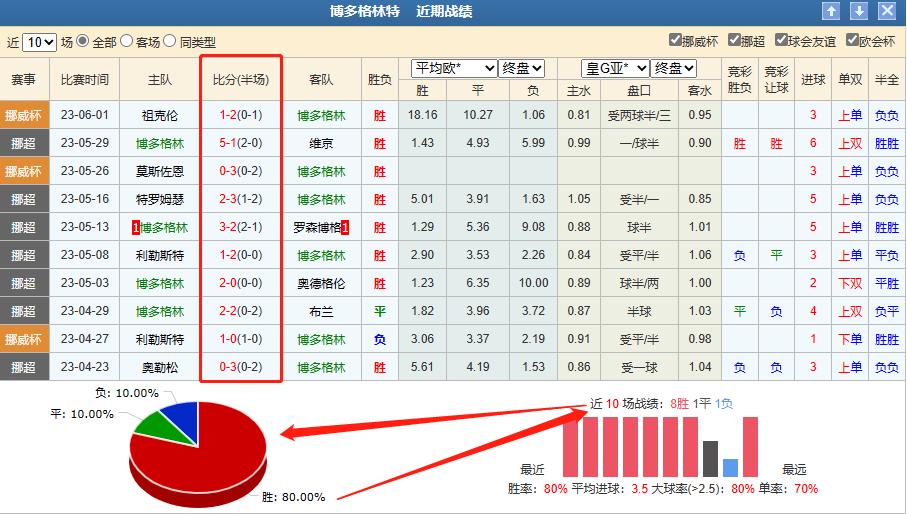Open 布兰 team link
The image size is (907, 514).
click(321, 311)
